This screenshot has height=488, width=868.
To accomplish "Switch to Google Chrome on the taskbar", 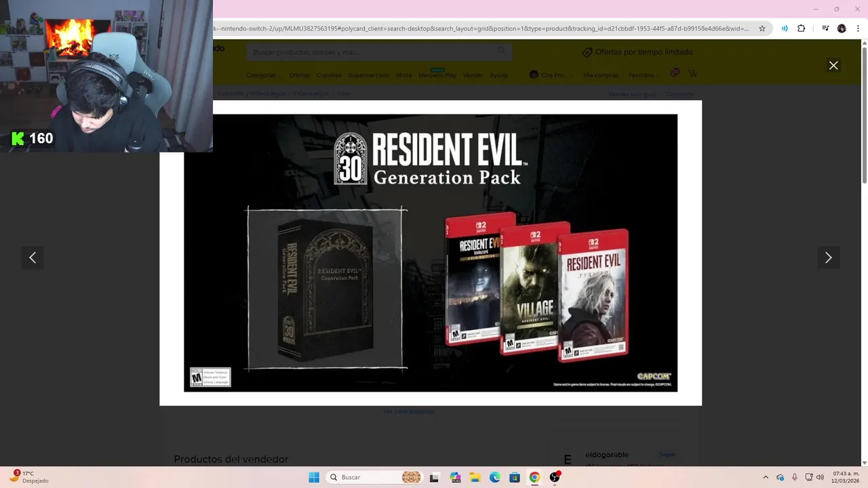I will (534, 477).
